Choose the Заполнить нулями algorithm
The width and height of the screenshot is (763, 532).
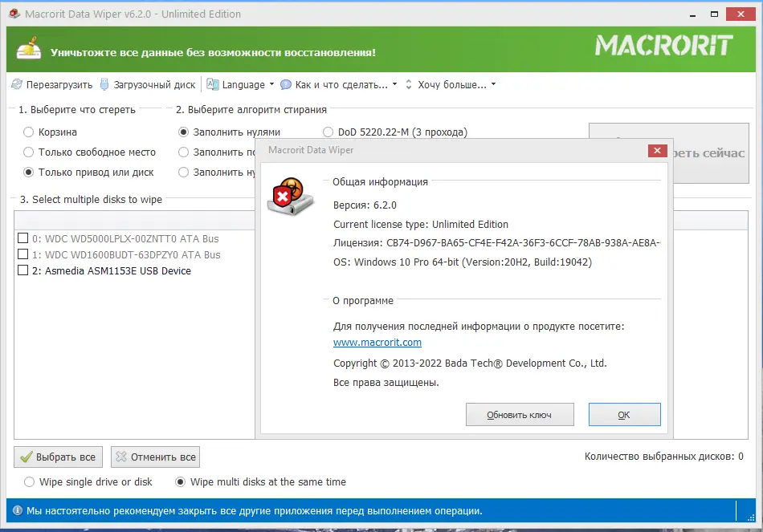click(x=183, y=132)
